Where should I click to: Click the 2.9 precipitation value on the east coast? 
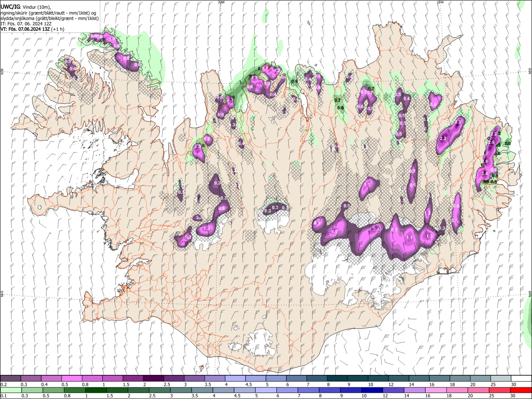pos(491,143)
